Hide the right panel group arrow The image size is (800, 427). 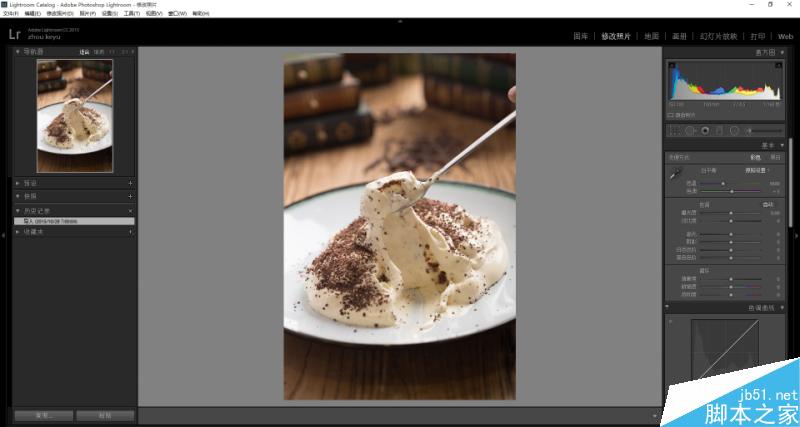pos(796,235)
